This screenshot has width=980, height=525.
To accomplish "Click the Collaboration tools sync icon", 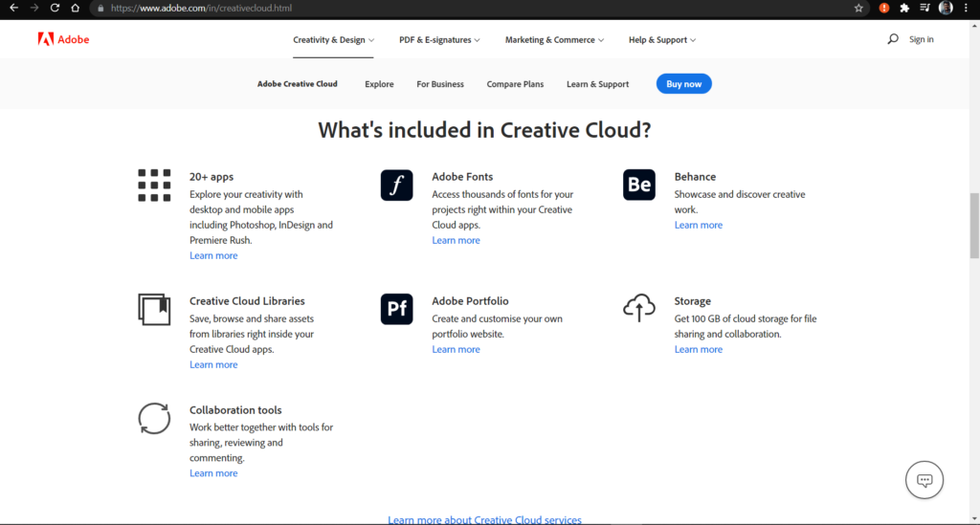I will point(154,418).
